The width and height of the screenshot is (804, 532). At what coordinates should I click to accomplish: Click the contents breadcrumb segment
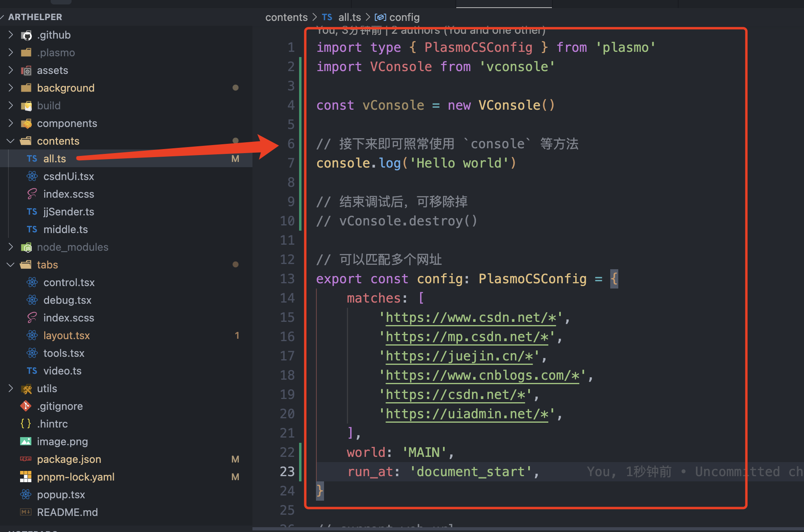coord(286,17)
